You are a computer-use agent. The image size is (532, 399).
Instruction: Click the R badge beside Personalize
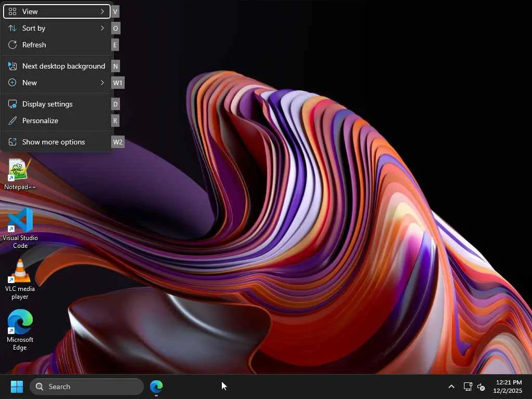[115, 121]
